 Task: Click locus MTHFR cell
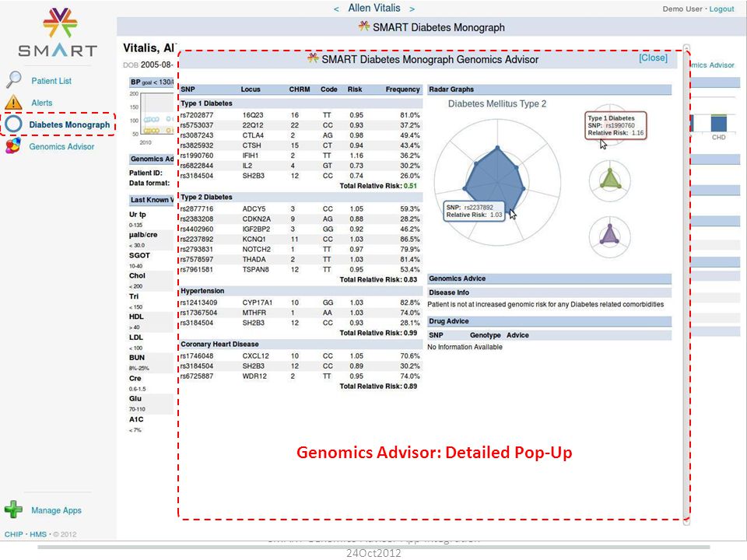254,313
